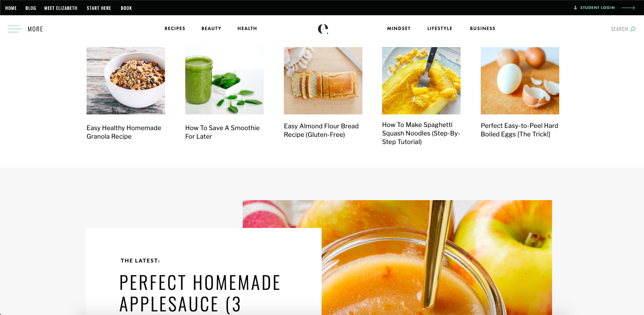Click the spaghetti squash noodles photo
This screenshot has height=315, width=644.
pos(421,81)
